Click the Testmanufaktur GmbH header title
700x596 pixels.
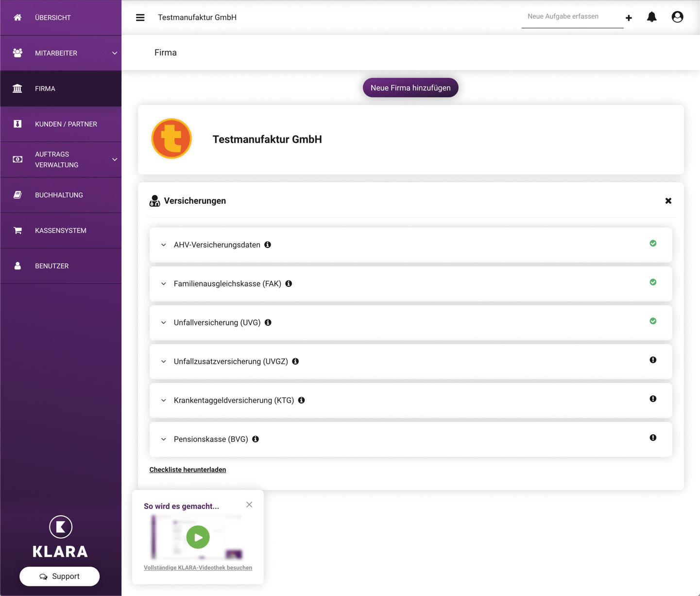[x=197, y=18]
